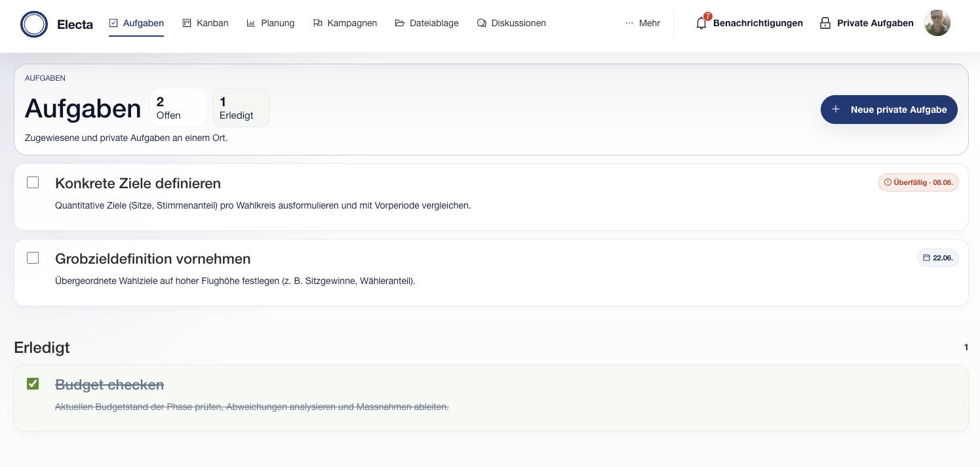980x467 pixels.
Task: Click the Überfällig 08.06. badge
Action: (x=918, y=182)
